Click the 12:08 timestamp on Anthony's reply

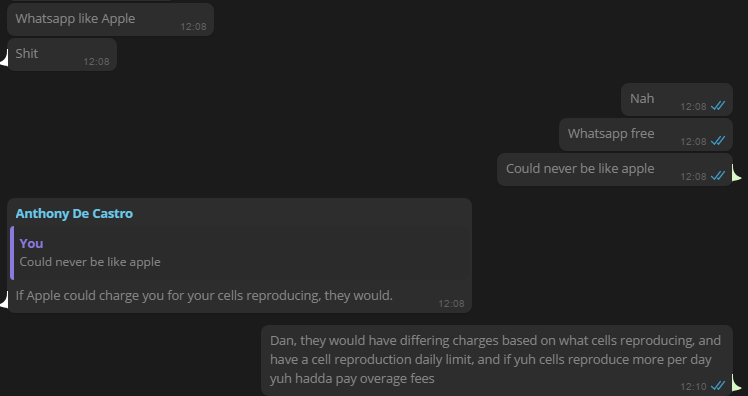coord(451,303)
